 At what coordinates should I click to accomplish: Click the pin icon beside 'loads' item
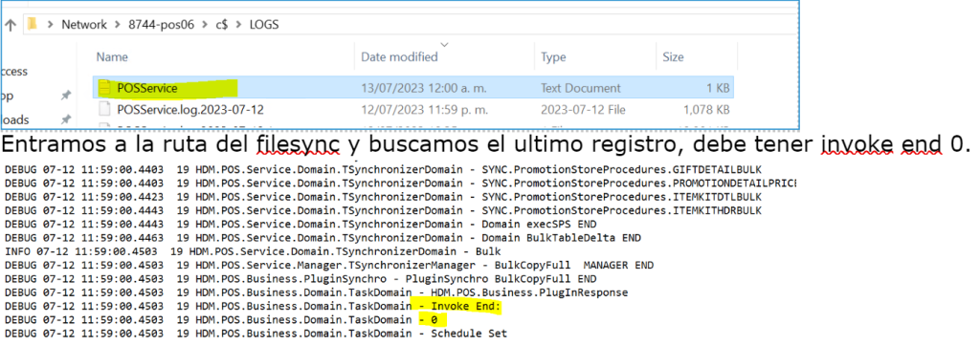(x=66, y=119)
